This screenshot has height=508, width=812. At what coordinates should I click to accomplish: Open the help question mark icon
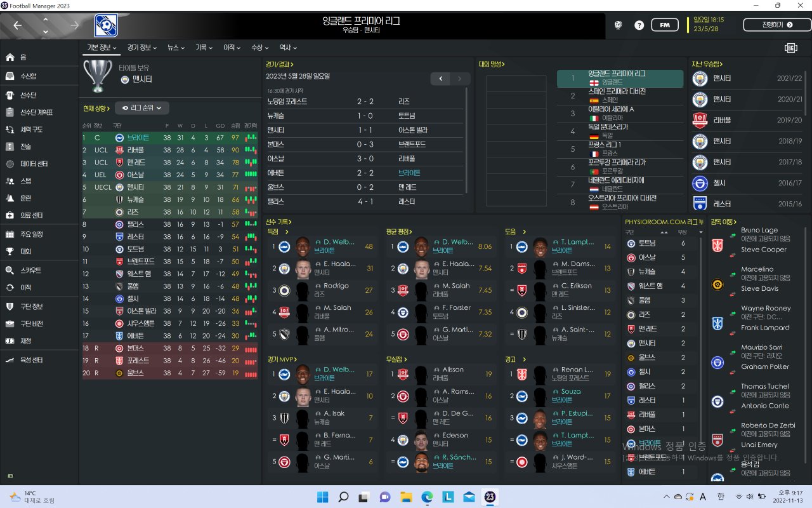(x=639, y=25)
